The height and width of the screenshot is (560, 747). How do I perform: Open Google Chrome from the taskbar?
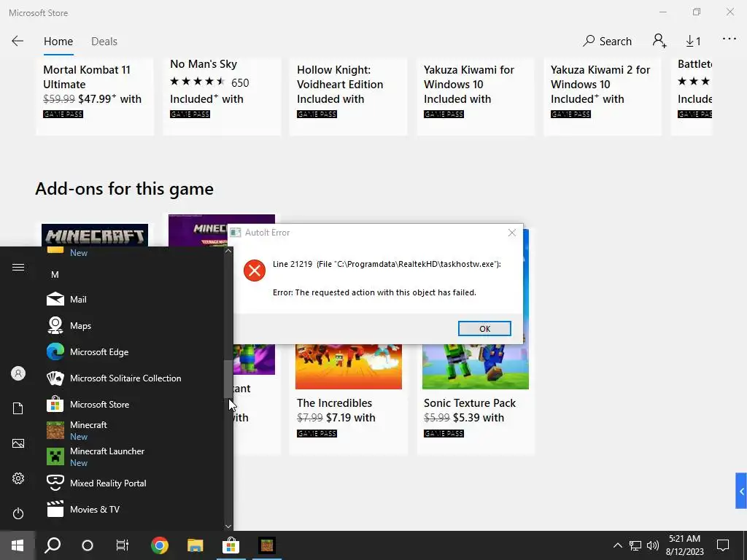[160, 545]
